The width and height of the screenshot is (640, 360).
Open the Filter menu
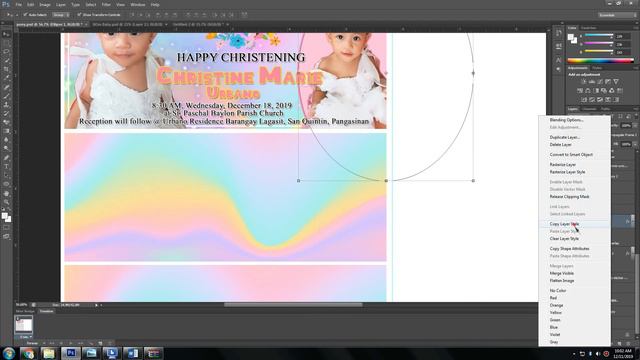point(106,5)
